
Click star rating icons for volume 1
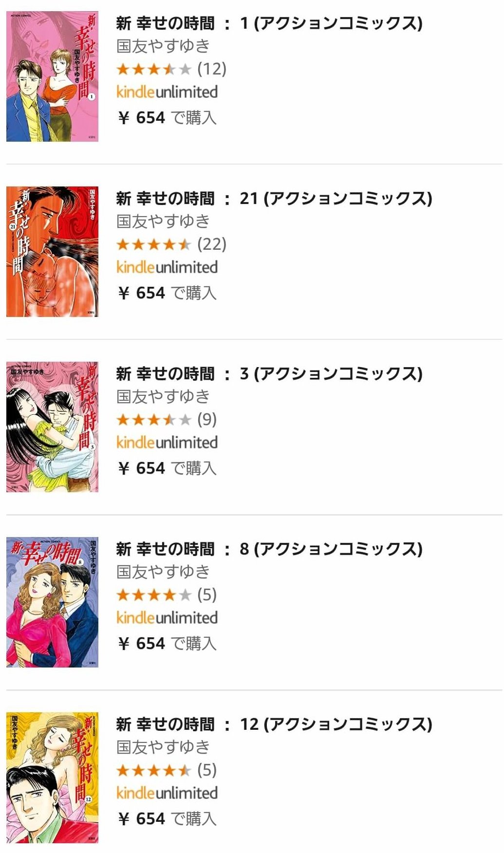pos(153,69)
